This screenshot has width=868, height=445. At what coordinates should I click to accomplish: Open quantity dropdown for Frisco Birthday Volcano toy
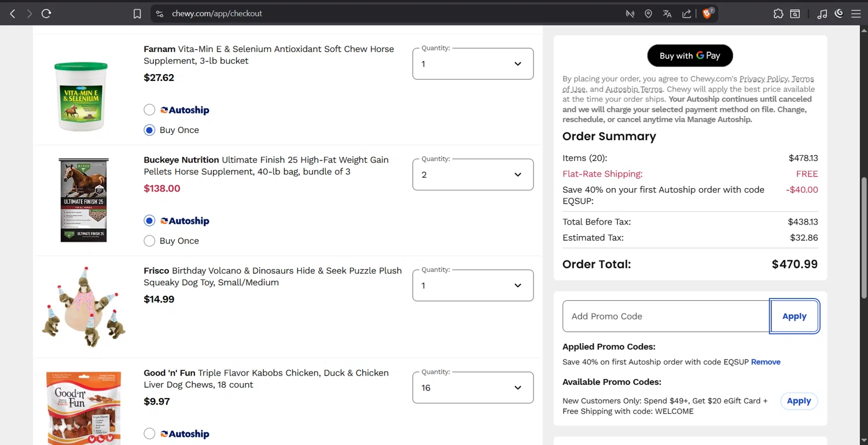473,285
